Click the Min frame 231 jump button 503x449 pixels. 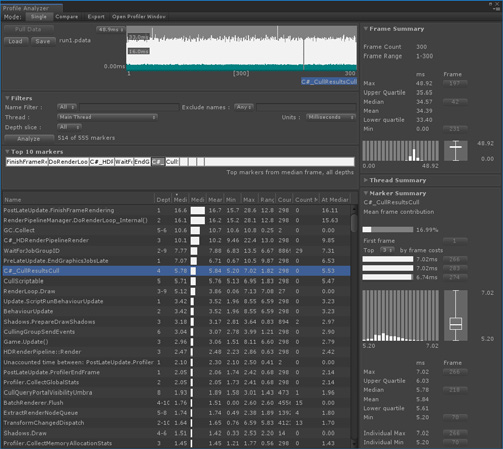[455, 129]
